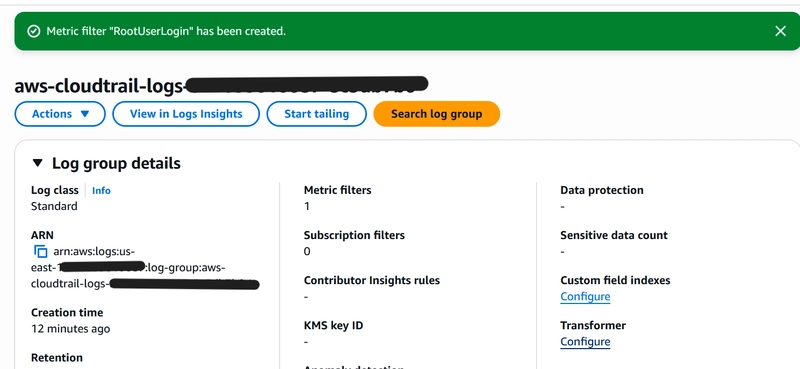This screenshot has width=800, height=369.
Task: Click the Retention label
Action: pos(57,357)
